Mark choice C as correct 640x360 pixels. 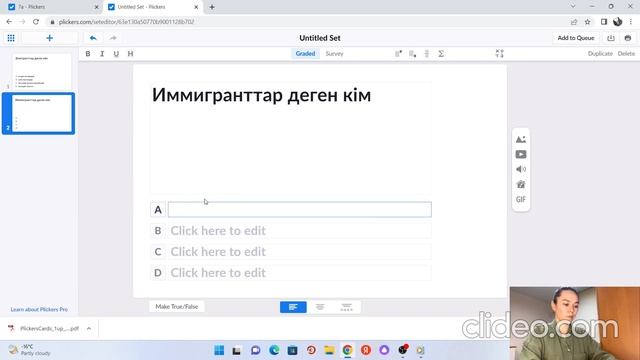pyautogui.click(x=158, y=252)
